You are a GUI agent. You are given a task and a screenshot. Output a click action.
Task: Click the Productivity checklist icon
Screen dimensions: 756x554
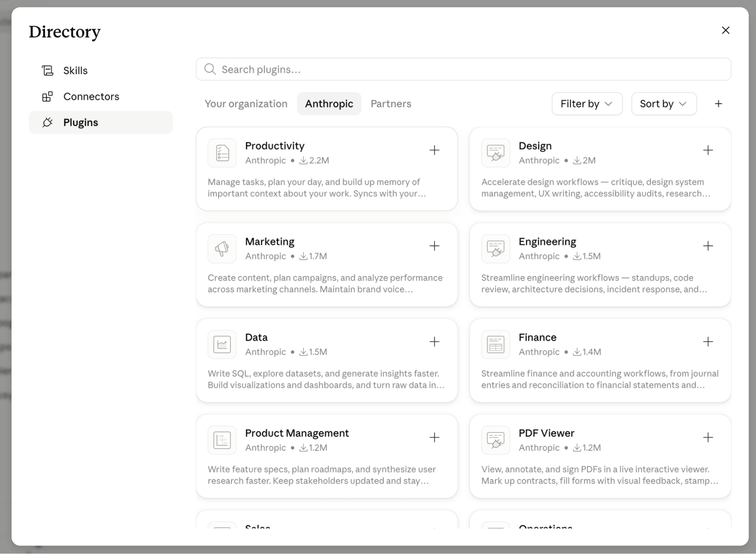click(222, 153)
